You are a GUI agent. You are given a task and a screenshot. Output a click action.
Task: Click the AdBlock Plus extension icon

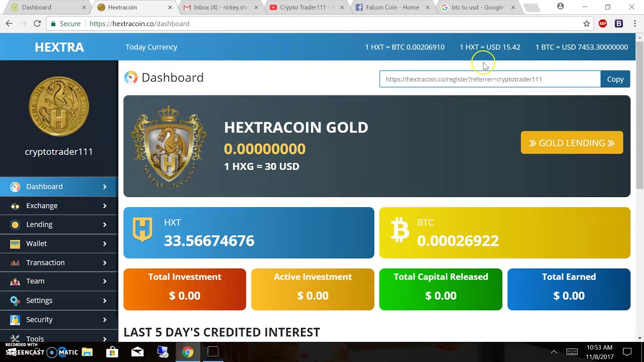pos(603,24)
